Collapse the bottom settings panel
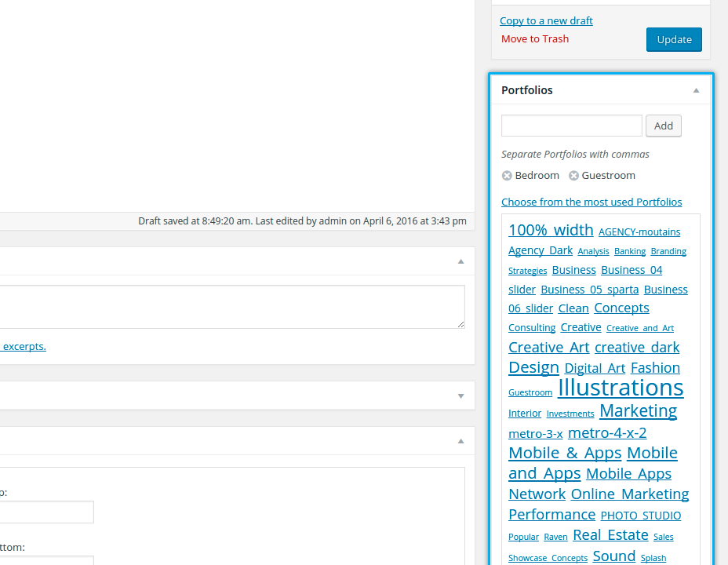The height and width of the screenshot is (565, 728). pos(461,441)
